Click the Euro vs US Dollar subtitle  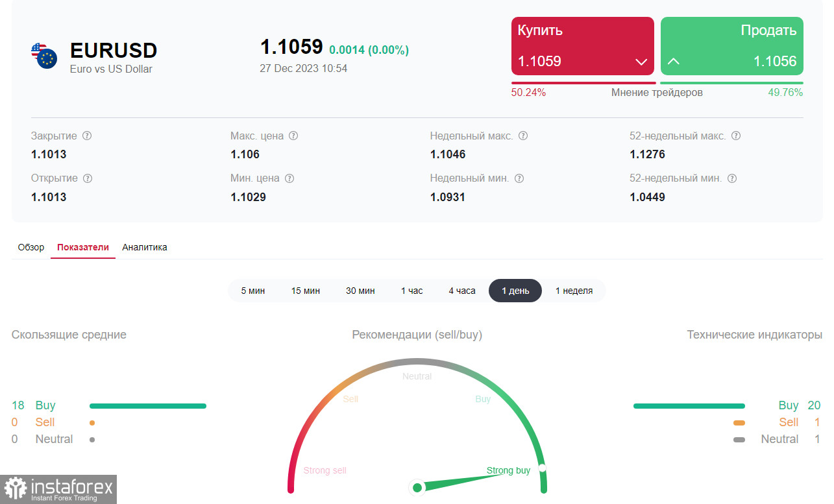pos(111,69)
